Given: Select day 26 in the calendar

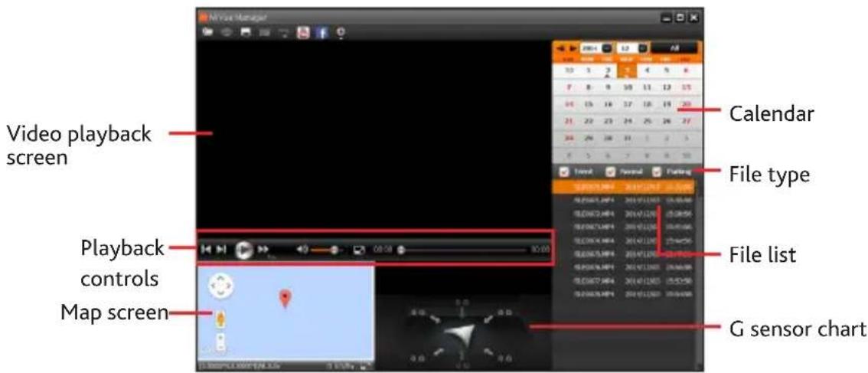Looking at the screenshot, I should [x=667, y=120].
